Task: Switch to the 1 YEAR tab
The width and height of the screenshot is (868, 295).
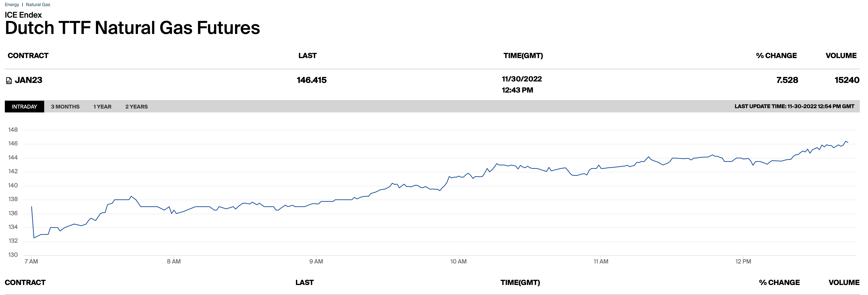Action: 102,107
